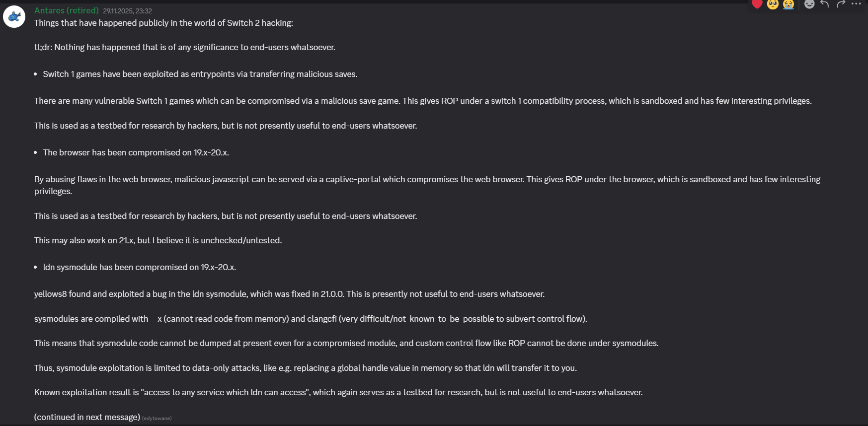Click the message timestamp 29.11.2025, 23:32
Image resolution: width=868 pixels, height=426 pixels.
coord(127,11)
